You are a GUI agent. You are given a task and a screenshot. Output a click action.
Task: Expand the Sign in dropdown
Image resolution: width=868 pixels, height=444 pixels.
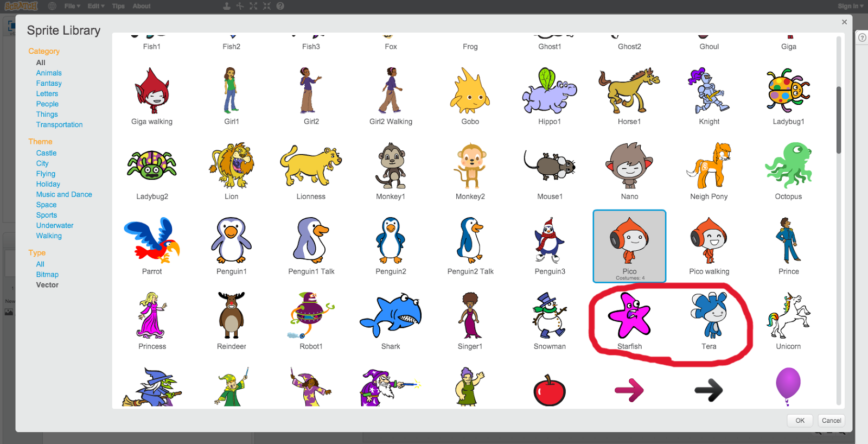[x=850, y=6]
